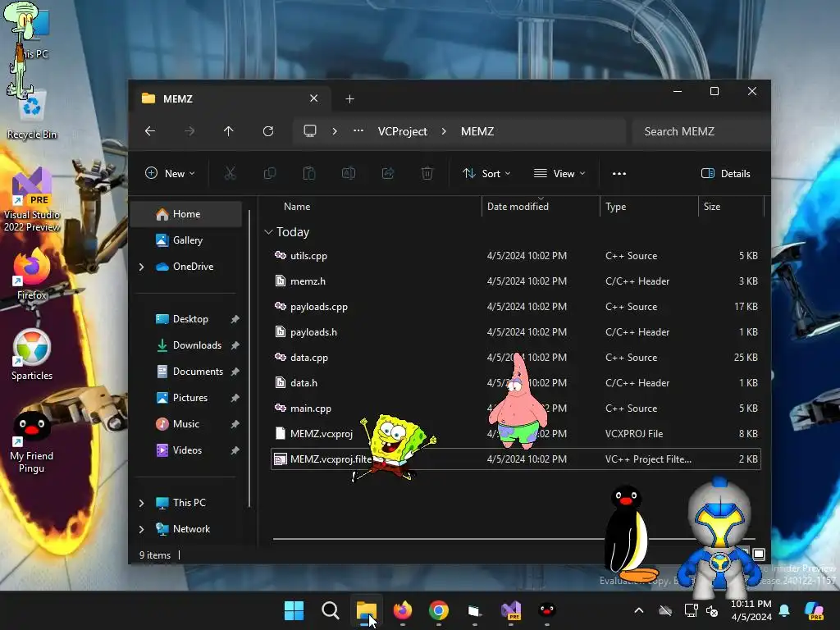Click the Copy icon in Explorer toolbar
The width and height of the screenshot is (840, 630).
[x=269, y=173]
